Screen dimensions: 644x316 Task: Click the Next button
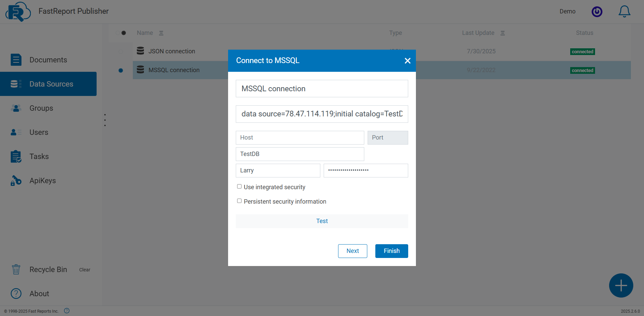point(353,251)
